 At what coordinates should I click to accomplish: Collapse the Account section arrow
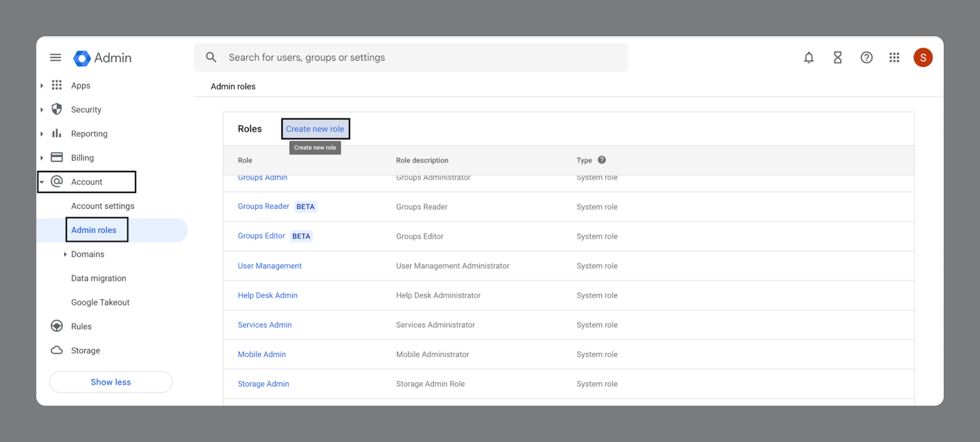pyautogui.click(x=42, y=182)
